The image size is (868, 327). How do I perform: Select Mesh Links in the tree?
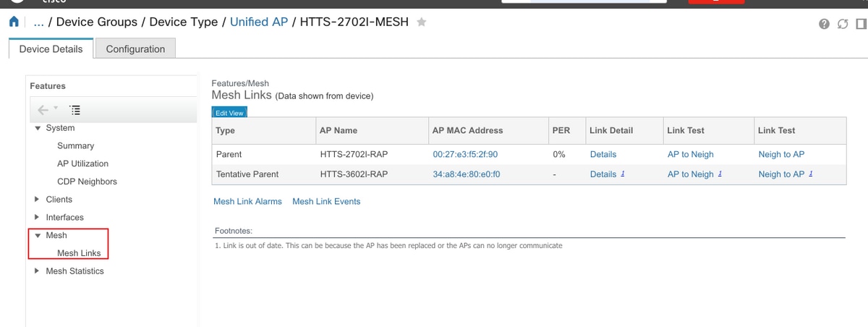pos(79,253)
